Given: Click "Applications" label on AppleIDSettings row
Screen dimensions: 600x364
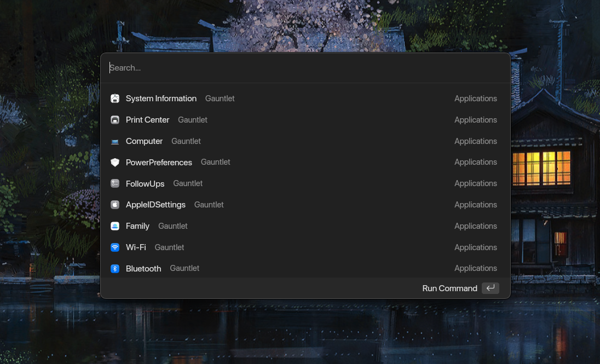Looking at the screenshot, I should (x=476, y=205).
